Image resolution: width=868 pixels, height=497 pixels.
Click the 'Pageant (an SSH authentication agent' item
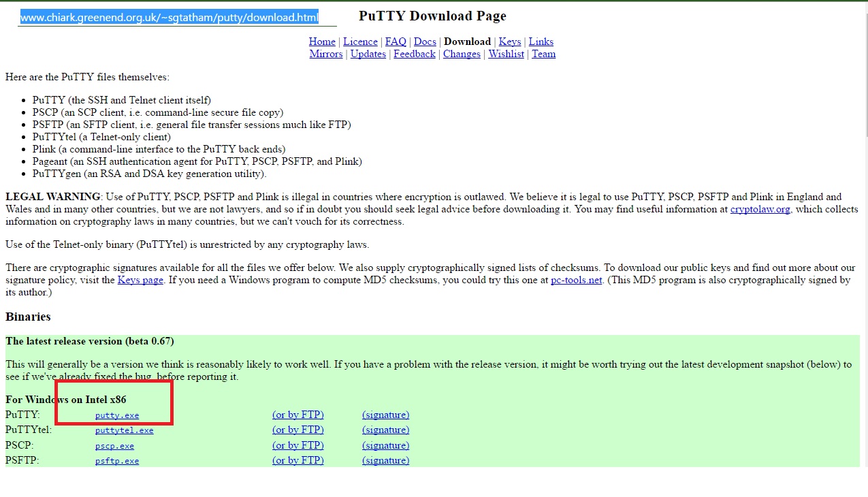[x=197, y=161]
